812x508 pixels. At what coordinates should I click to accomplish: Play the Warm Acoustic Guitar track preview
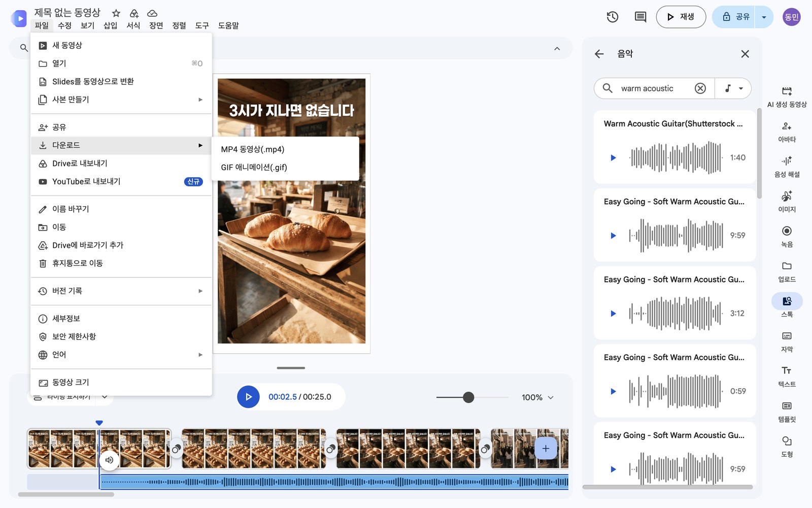point(613,157)
